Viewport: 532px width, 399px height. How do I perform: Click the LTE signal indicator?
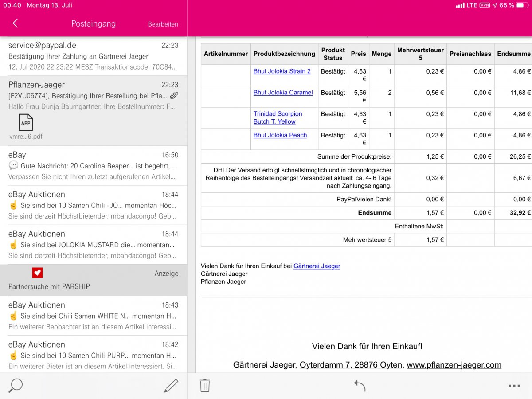tap(466, 5)
